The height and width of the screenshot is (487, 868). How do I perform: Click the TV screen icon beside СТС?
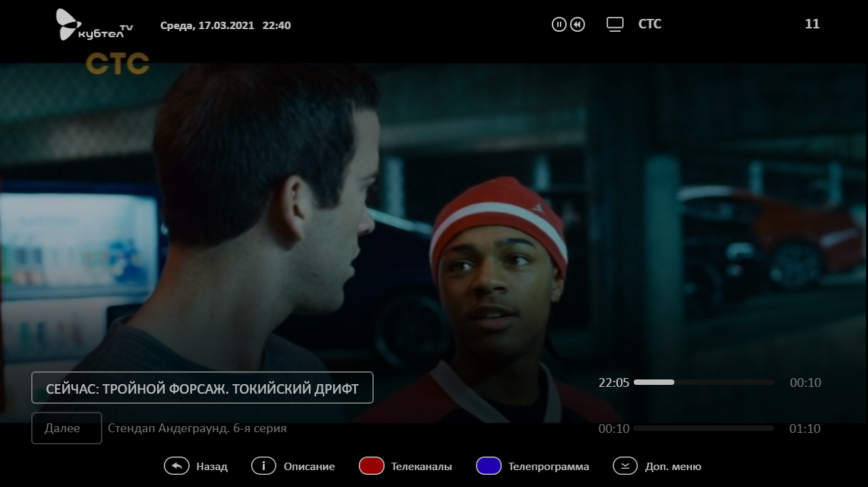[x=615, y=24]
